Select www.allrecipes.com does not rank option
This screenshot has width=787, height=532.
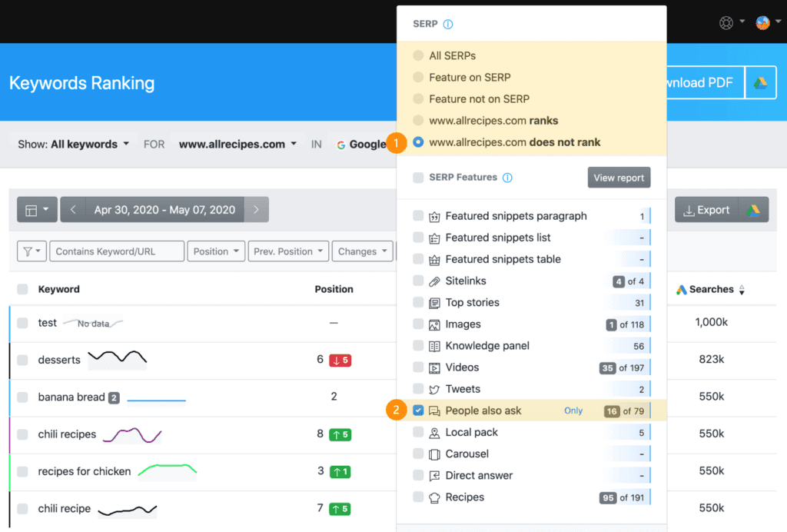pos(418,142)
